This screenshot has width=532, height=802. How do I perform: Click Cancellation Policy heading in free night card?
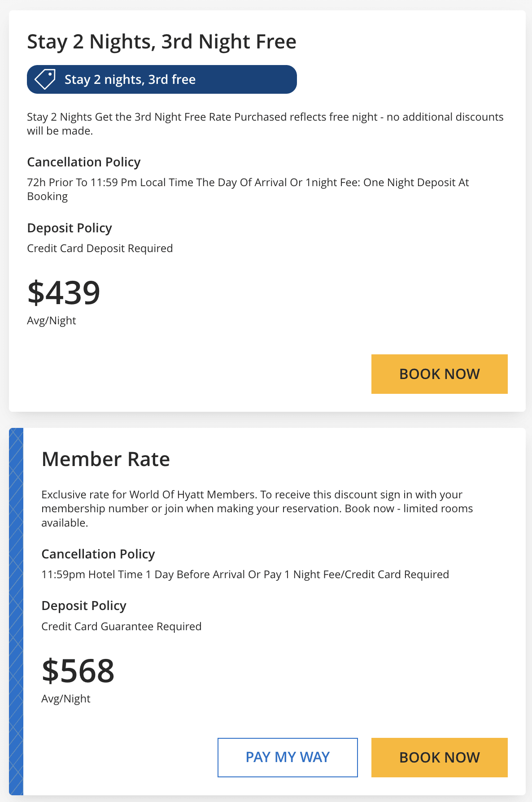(x=84, y=162)
